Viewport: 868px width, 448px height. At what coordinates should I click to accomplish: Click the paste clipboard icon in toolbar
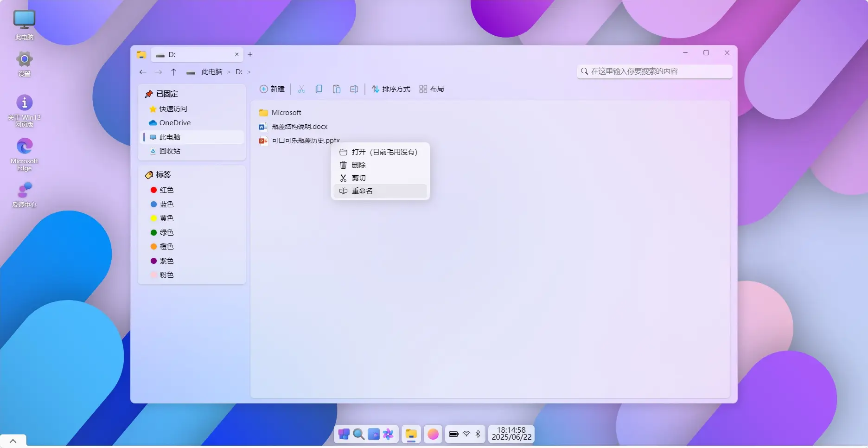(x=337, y=89)
